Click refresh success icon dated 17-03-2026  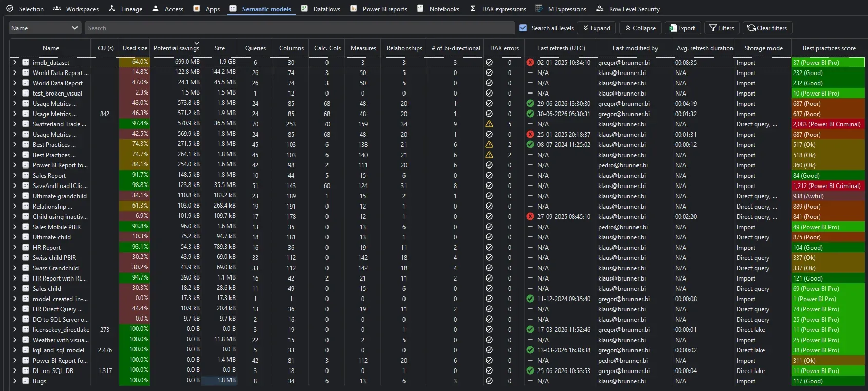point(530,329)
